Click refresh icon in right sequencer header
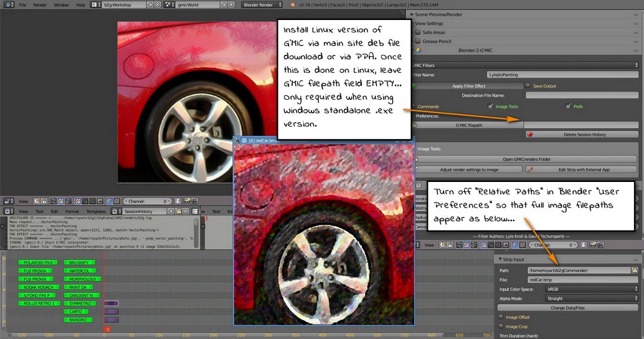This screenshot has width=644, height=339. (x=442, y=245)
